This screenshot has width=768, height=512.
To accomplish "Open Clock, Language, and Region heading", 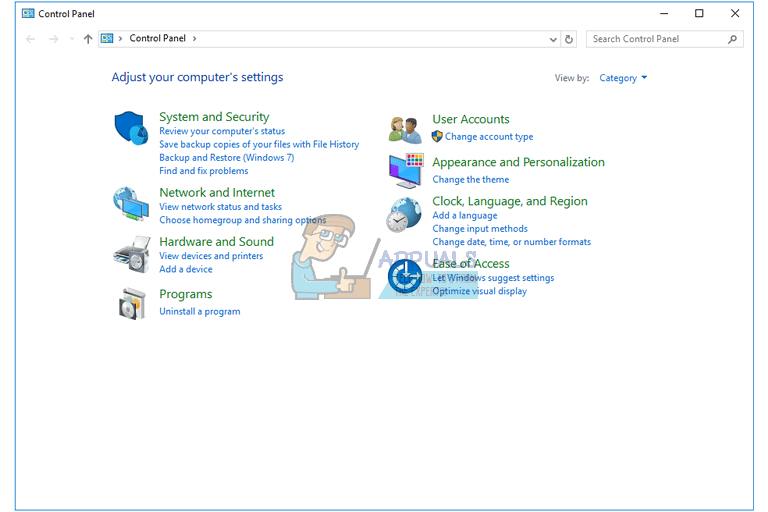I will click(509, 201).
